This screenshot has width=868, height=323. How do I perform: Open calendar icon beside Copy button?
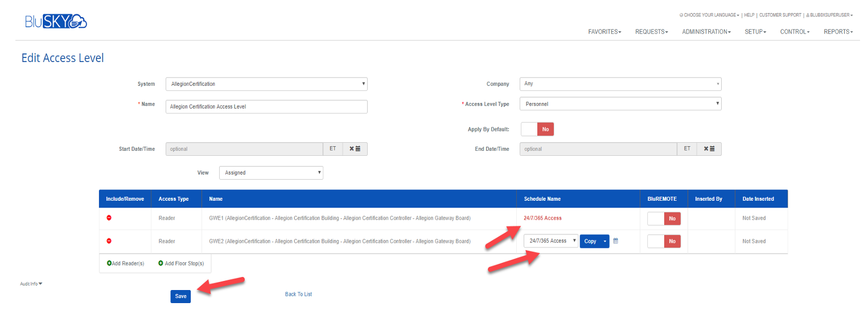pos(615,241)
